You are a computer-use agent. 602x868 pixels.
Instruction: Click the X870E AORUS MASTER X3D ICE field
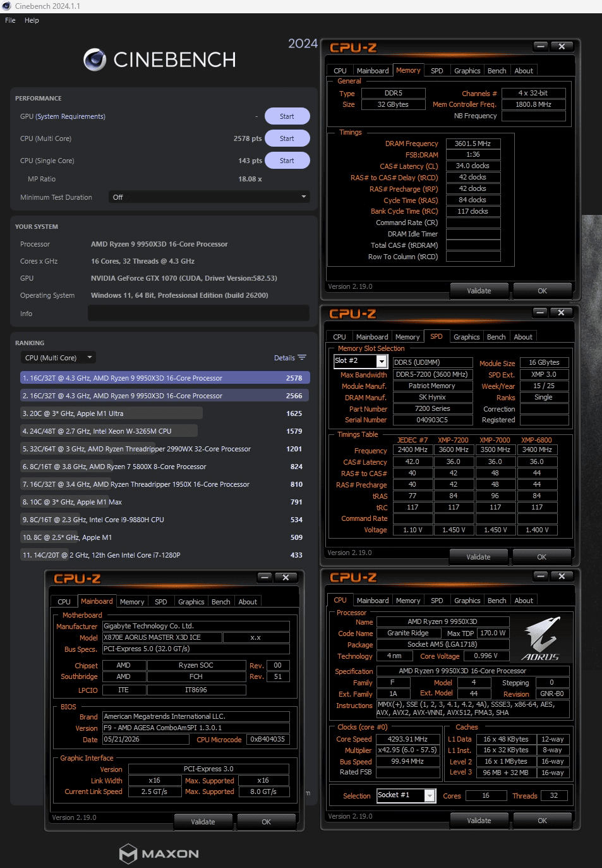tap(162, 637)
